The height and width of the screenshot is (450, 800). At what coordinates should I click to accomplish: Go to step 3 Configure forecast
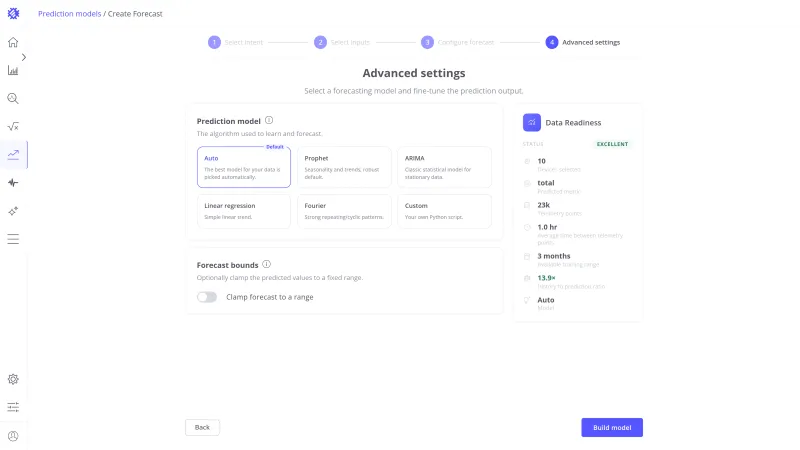coord(458,42)
